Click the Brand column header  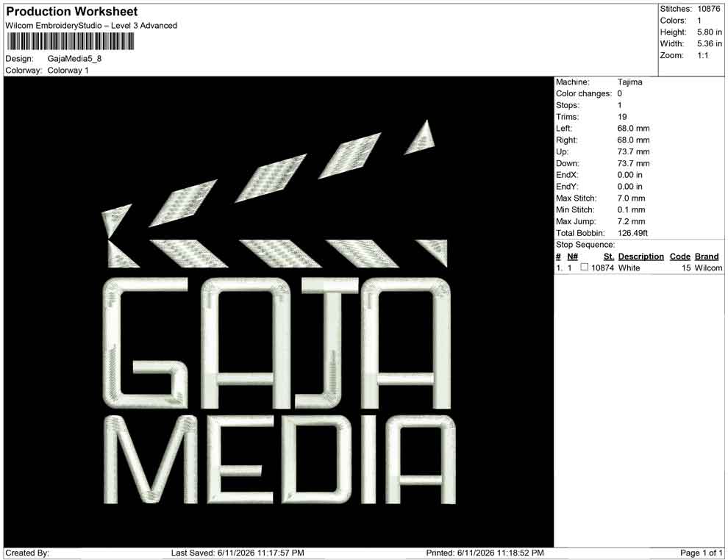point(707,256)
